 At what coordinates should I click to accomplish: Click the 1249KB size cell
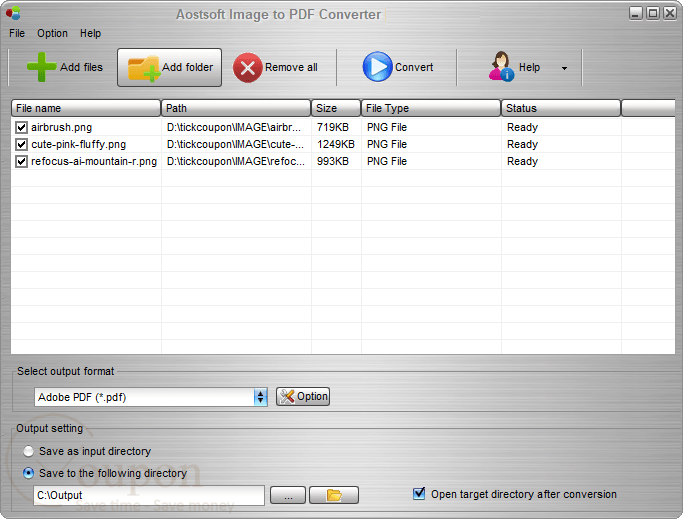(336, 144)
